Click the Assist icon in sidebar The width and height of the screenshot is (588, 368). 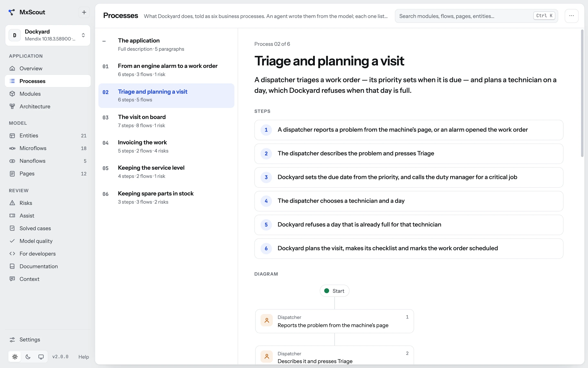[x=12, y=216]
